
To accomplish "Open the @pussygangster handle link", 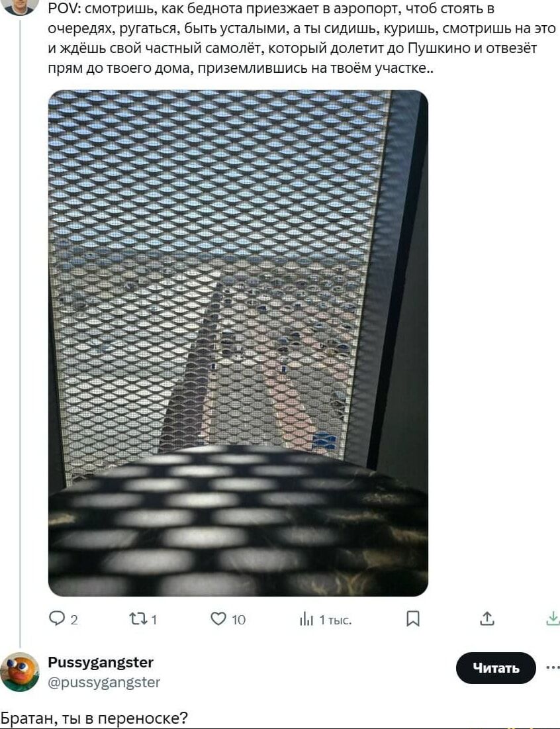I will click(104, 682).
